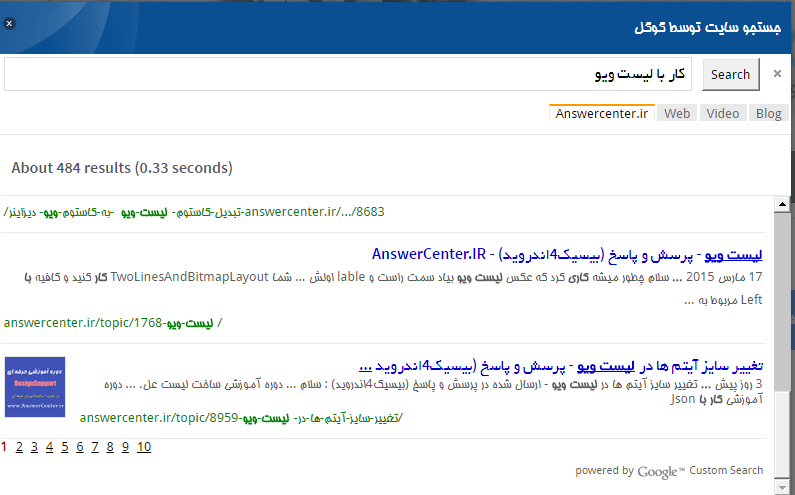
Task: Select the Answercenter.ir results tab
Action: pos(602,113)
